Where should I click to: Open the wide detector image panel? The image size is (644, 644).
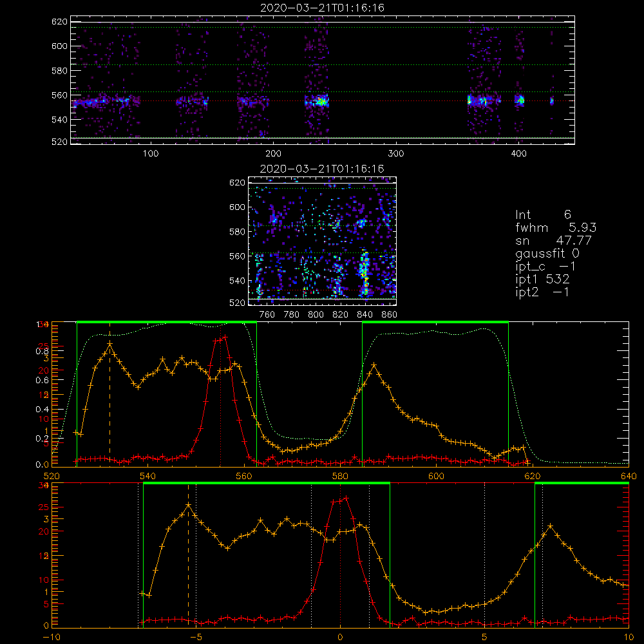323,80
